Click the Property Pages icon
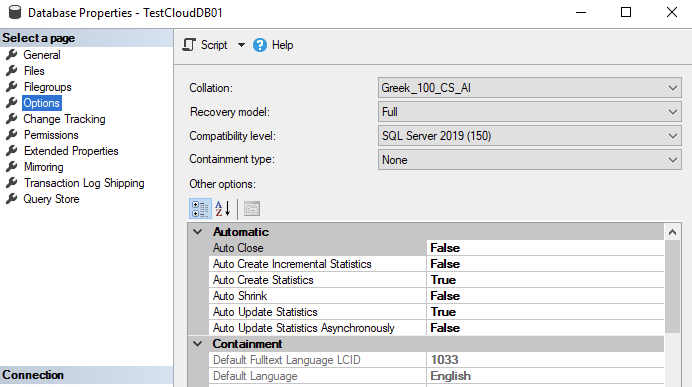Screen dimensions: 692x387 [x=252, y=209]
